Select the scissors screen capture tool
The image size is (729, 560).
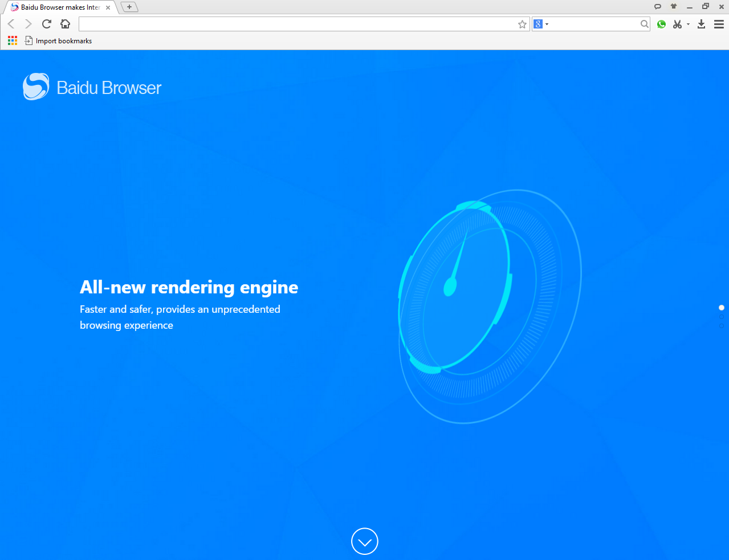(677, 24)
